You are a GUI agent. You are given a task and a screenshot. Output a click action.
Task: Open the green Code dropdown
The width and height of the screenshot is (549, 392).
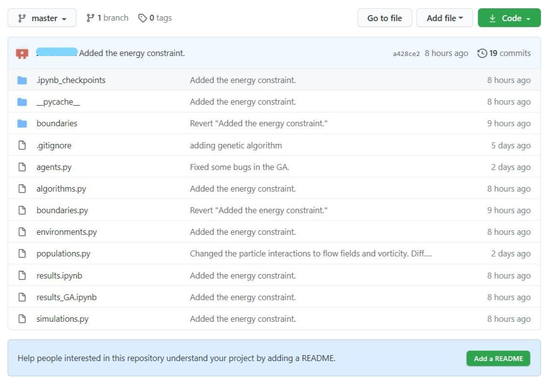pyautogui.click(x=509, y=18)
